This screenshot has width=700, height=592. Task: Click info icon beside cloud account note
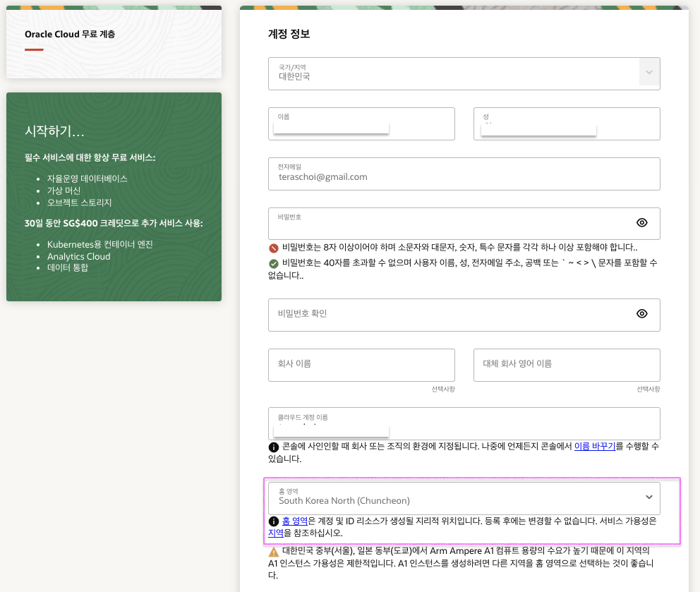point(274,447)
